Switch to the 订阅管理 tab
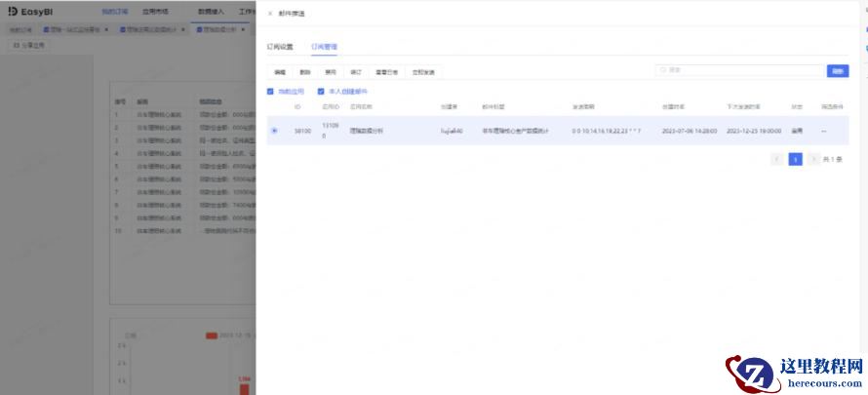 [x=324, y=46]
